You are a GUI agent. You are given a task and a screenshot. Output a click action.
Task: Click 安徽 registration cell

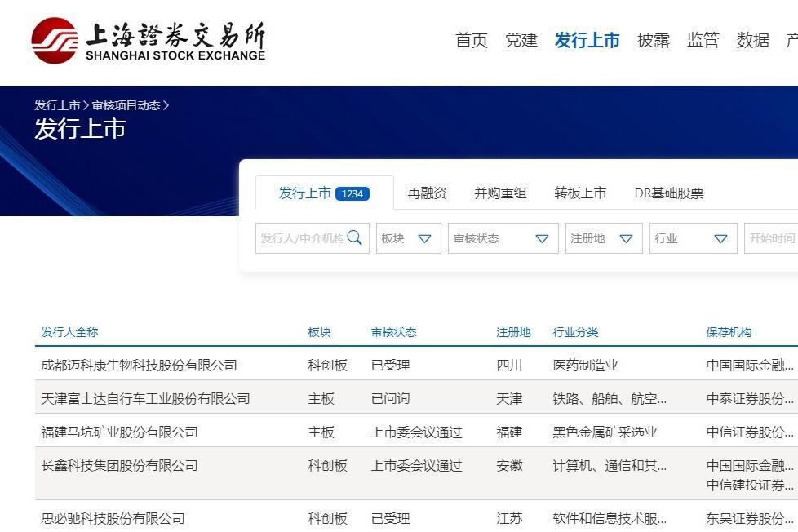coord(509,466)
